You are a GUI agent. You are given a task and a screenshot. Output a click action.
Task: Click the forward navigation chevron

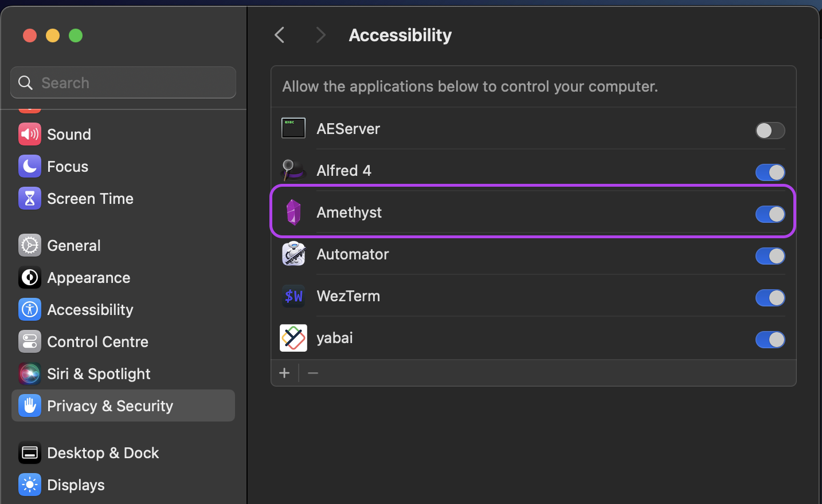coord(320,35)
